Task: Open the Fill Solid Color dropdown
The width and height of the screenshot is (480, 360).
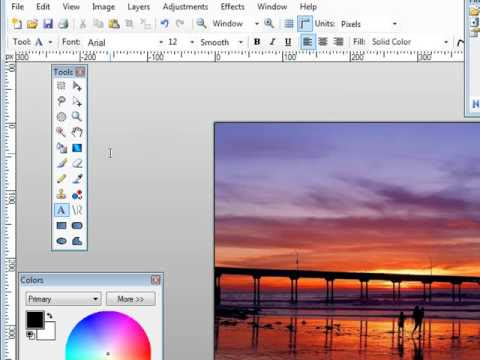Action: (x=410, y=42)
